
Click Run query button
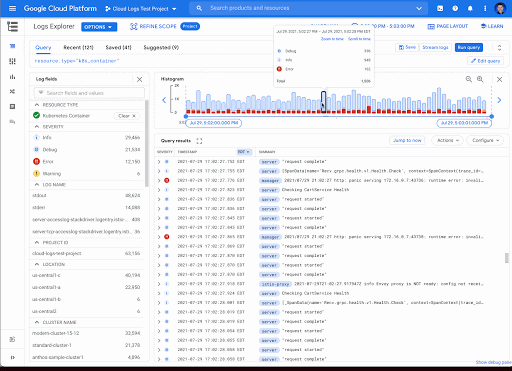(469, 47)
